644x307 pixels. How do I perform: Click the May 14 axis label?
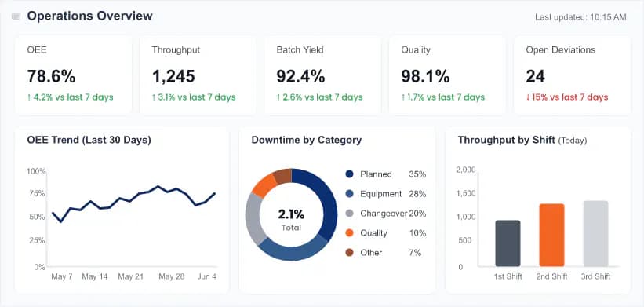pos(94,276)
